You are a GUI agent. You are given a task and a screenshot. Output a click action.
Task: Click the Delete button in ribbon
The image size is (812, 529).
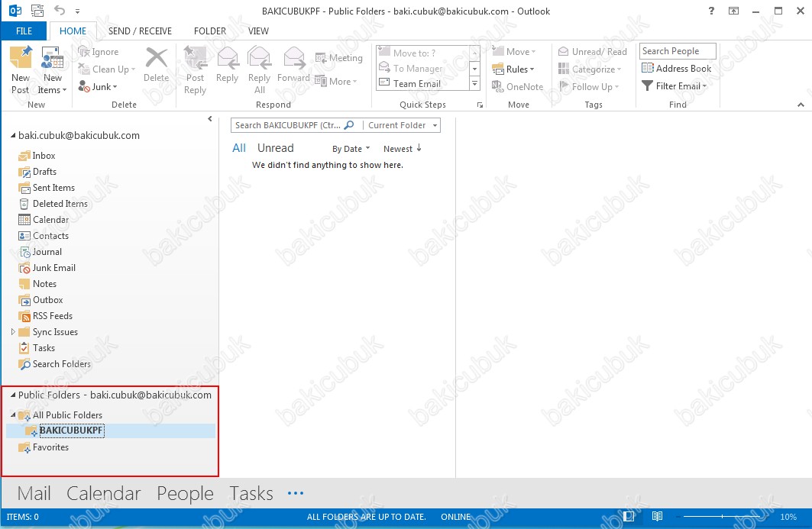[156, 65]
